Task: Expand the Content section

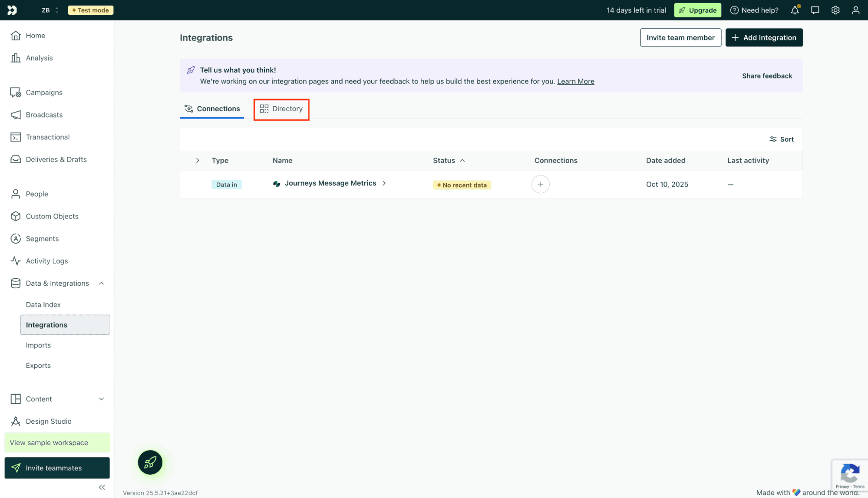Action: (101, 399)
